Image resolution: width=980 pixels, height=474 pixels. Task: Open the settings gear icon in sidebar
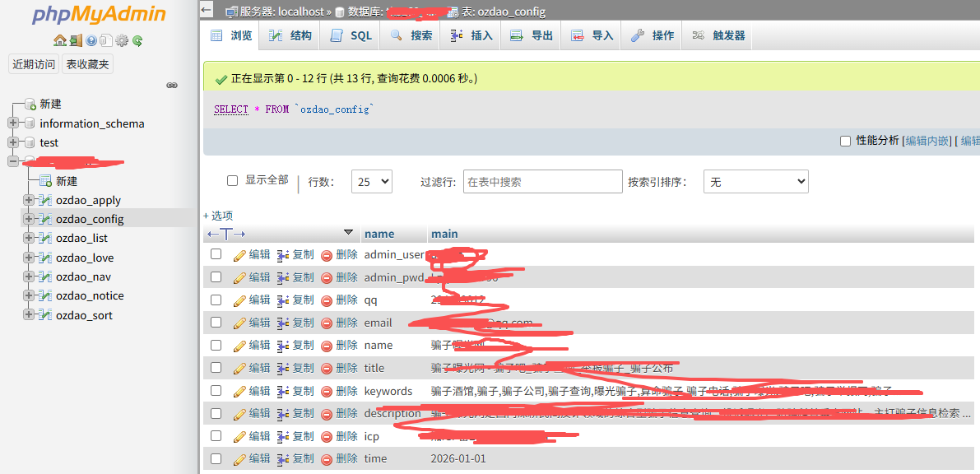pos(122,40)
